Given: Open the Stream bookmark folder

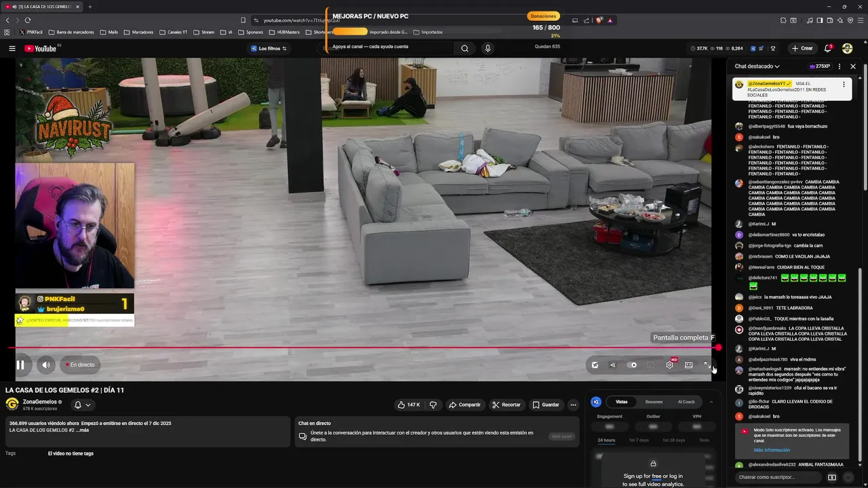Looking at the screenshot, I should 203,32.
